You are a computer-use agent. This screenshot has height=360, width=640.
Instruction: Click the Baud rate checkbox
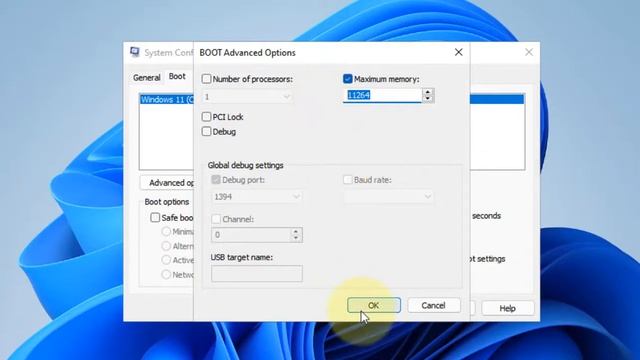[x=348, y=180]
